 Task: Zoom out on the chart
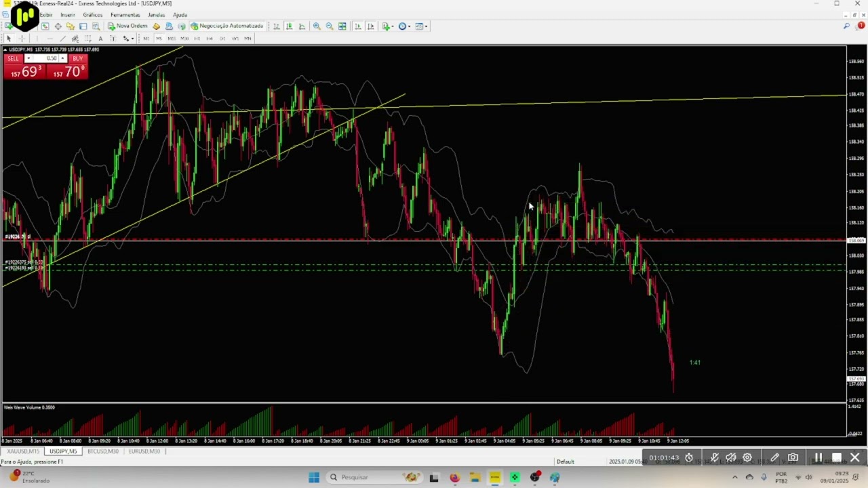click(330, 26)
